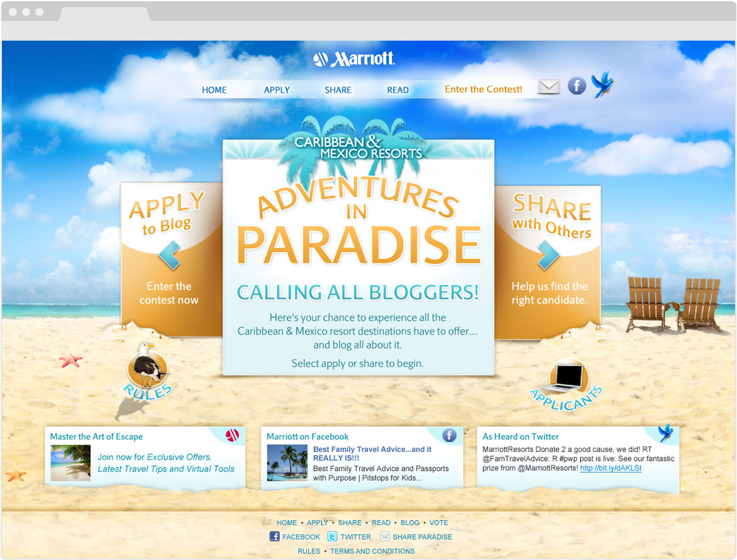737x560 pixels.
Task: Open RULES link in footer
Action: pos(309,551)
